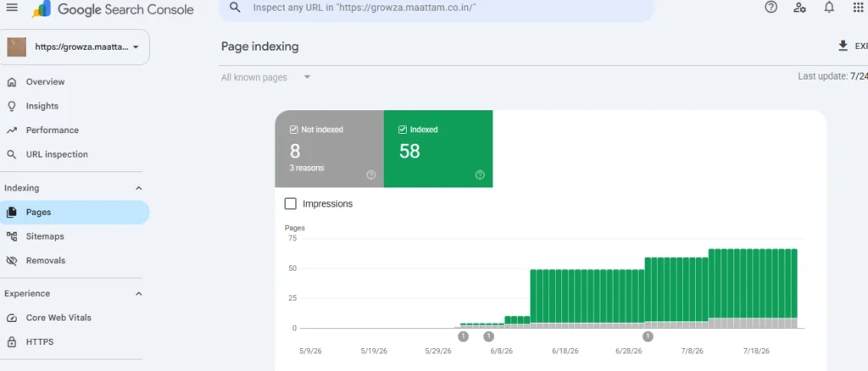Screen dimensions: 868x371
Task: Click the 7/18/26 axis label
Action: click(755, 352)
